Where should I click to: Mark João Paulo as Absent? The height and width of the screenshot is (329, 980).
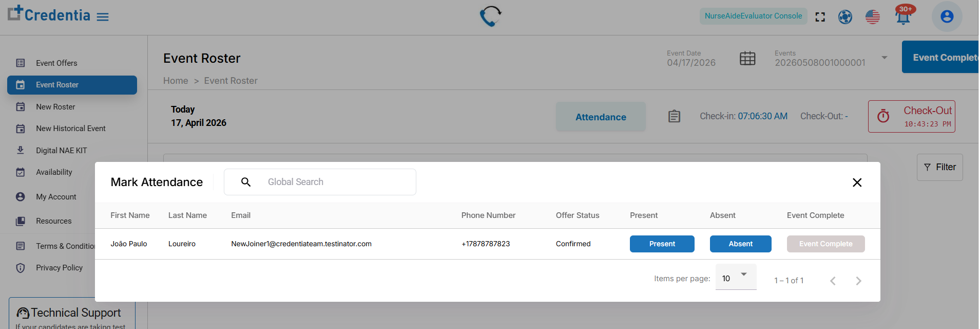pyautogui.click(x=741, y=244)
